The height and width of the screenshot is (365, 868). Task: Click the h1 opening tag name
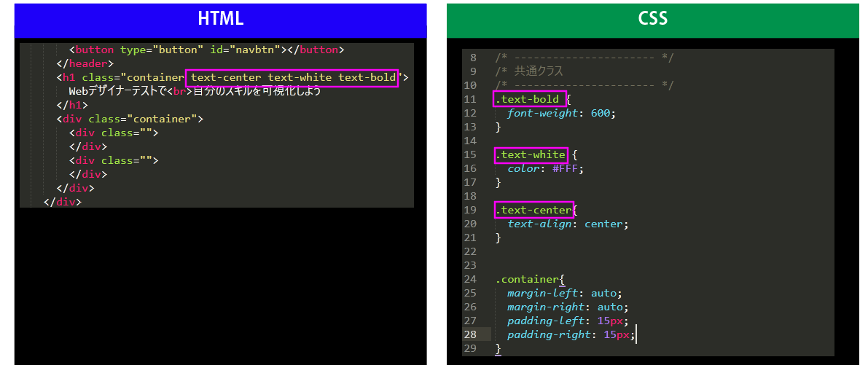[x=69, y=78]
